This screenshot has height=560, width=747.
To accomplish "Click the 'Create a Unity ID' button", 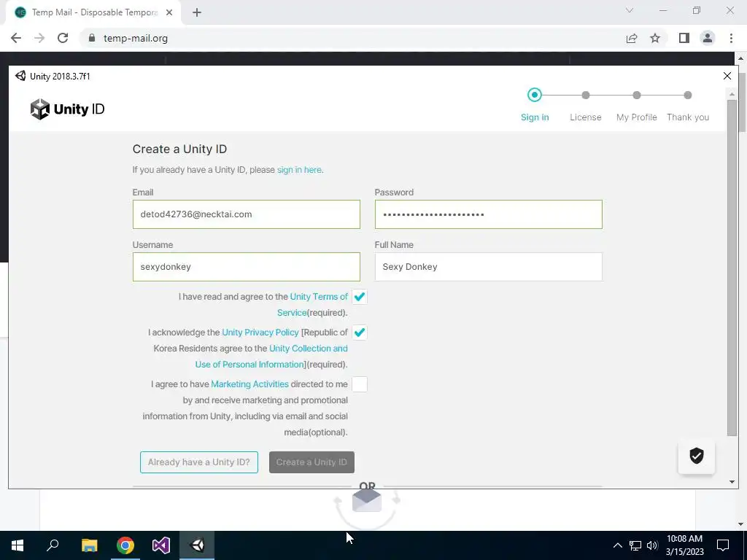I will pyautogui.click(x=311, y=462).
